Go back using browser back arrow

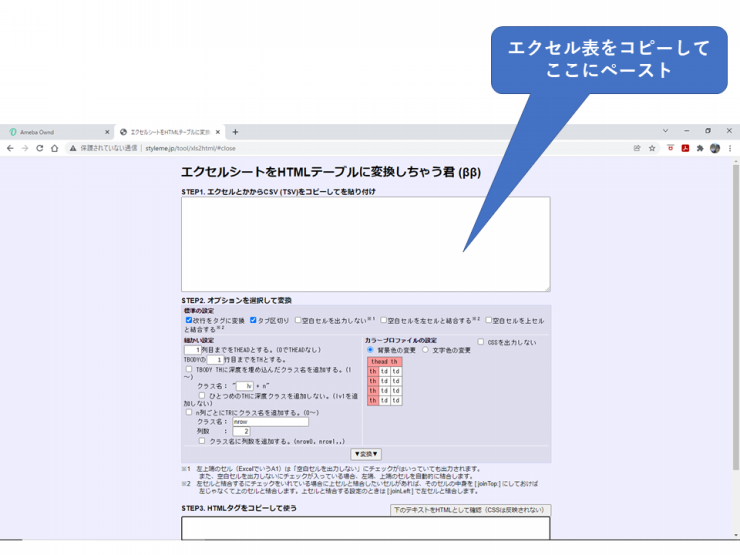(10, 148)
